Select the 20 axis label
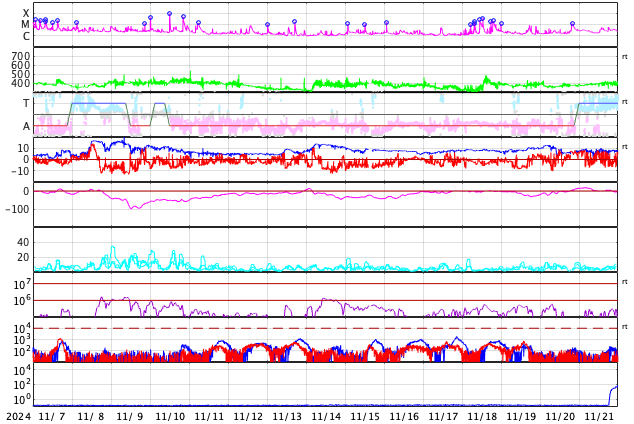This screenshot has height=424, width=634. [x=23, y=257]
